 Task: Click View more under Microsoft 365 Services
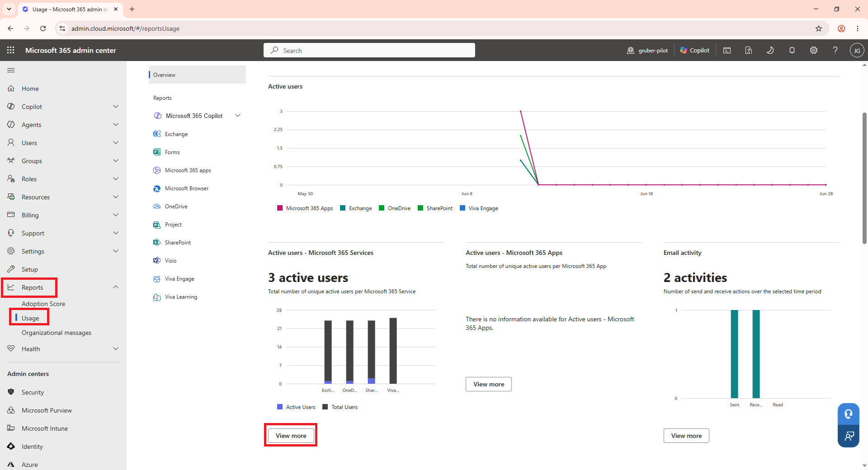(x=291, y=436)
